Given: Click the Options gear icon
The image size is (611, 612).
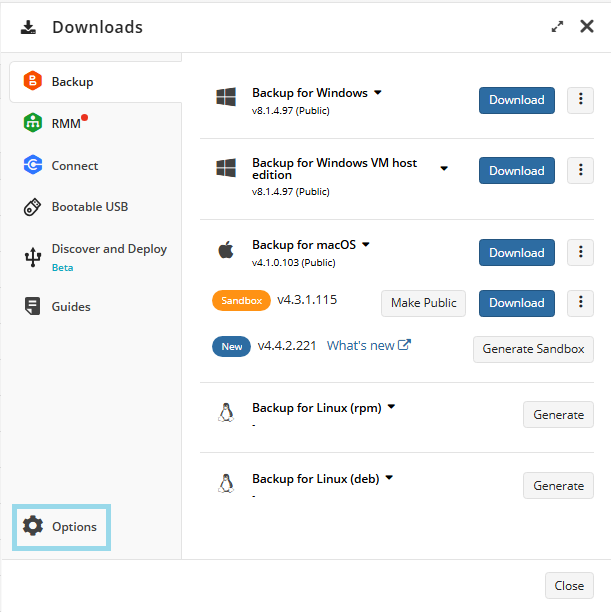Looking at the screenshot, I should pos(33,527).
